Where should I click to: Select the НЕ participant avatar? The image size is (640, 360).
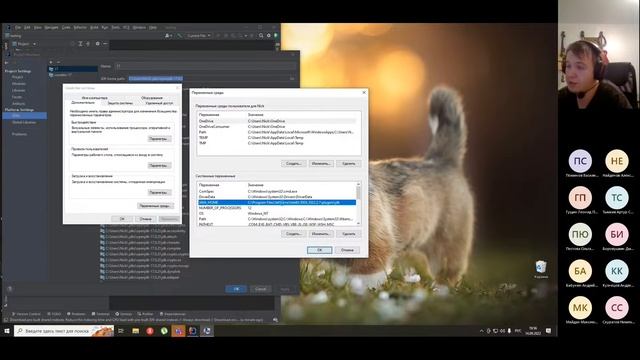(617, 161)
